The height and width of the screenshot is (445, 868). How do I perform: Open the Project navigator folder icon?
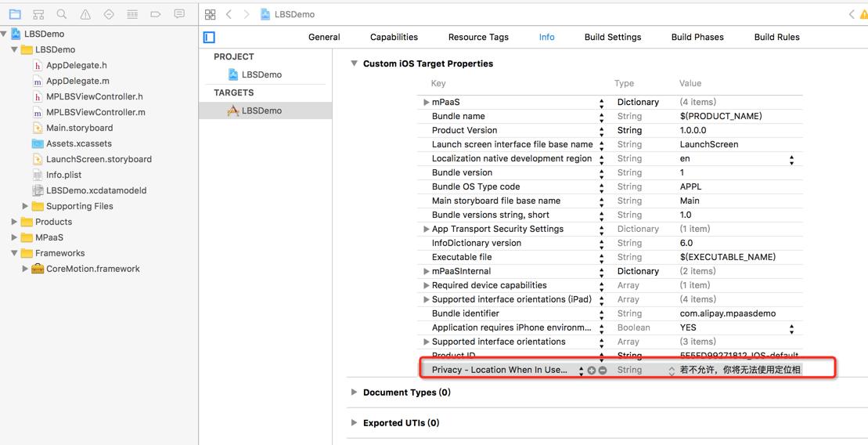coord(15,14)
